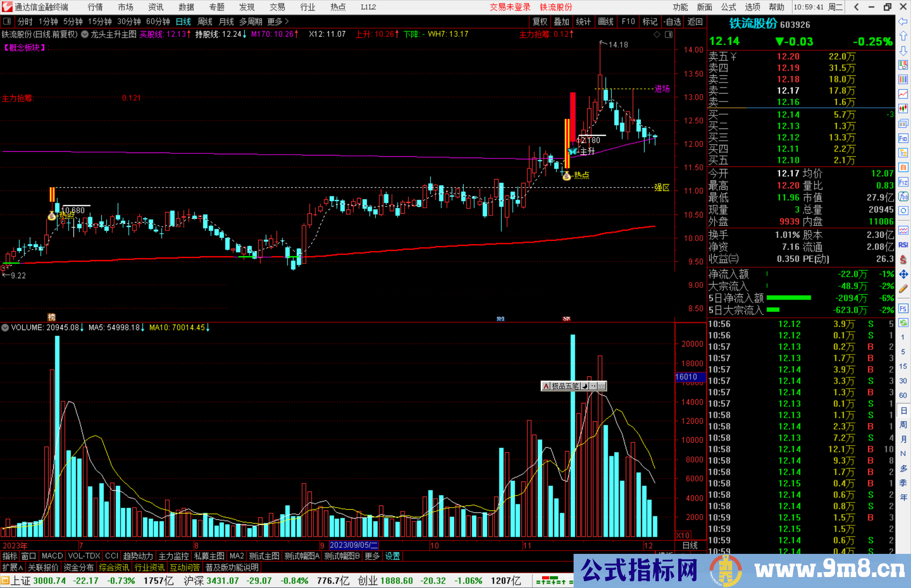911x588 pixels.
Task: Click the 5日大宗流入 green bar
Action: (x=773, y=310)
